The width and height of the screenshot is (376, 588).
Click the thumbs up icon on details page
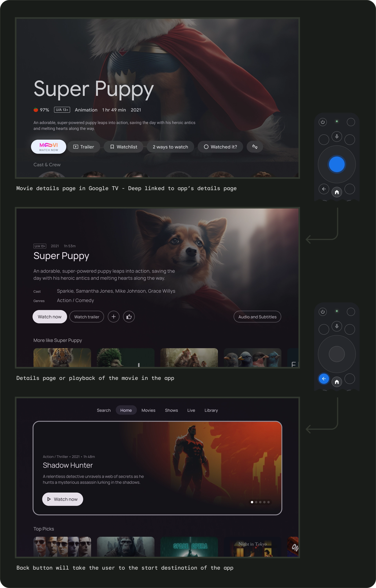pyautogui.click(x=130, y=317)
